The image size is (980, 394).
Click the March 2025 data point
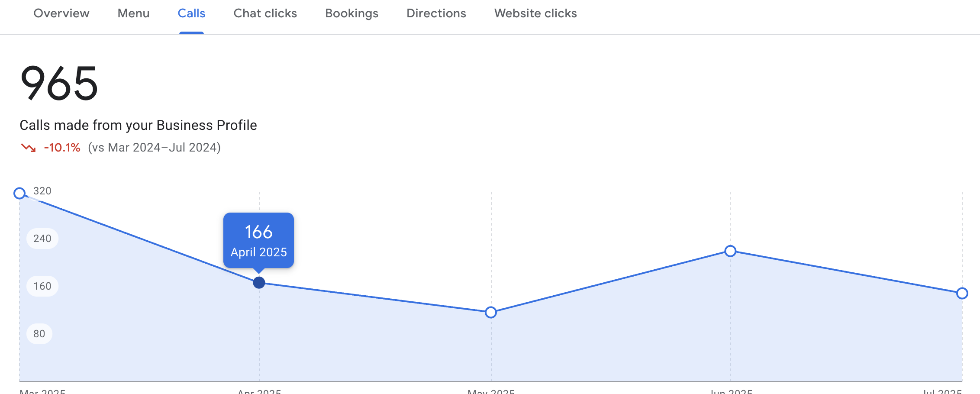pos(19,193)
